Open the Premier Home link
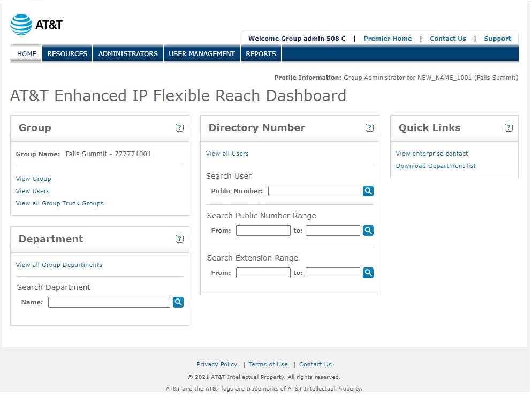Image resolution: width=532 pixels, height=398 pixels. pos(387,39)
